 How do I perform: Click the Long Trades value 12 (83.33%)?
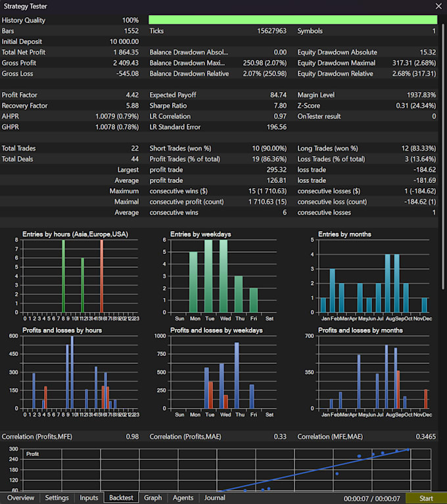419,148
